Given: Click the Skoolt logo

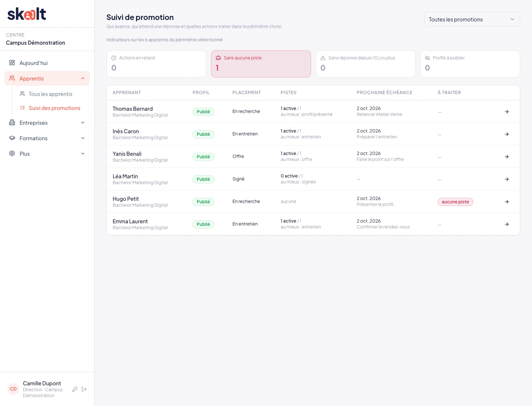Looking at the screenshot, I should [x=27, y=14].
